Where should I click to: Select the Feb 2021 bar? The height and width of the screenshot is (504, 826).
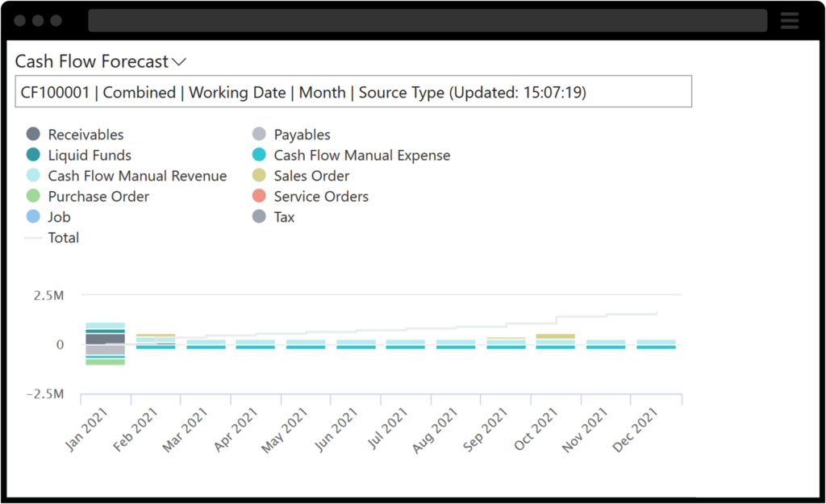pos(156,341)
